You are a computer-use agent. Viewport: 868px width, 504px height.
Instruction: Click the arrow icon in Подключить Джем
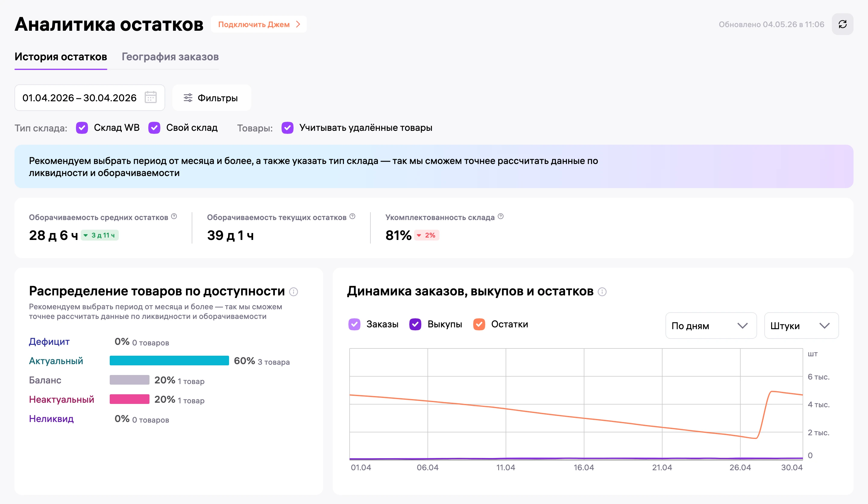point(298,24)
